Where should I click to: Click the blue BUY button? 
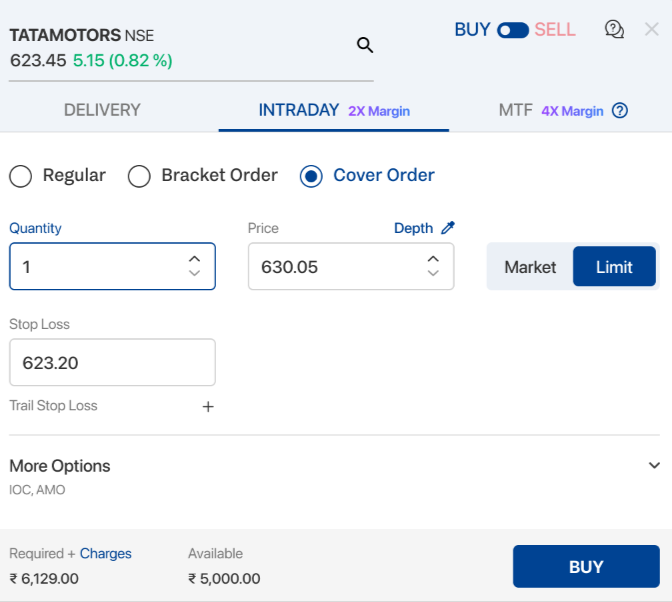pos(586,566)
